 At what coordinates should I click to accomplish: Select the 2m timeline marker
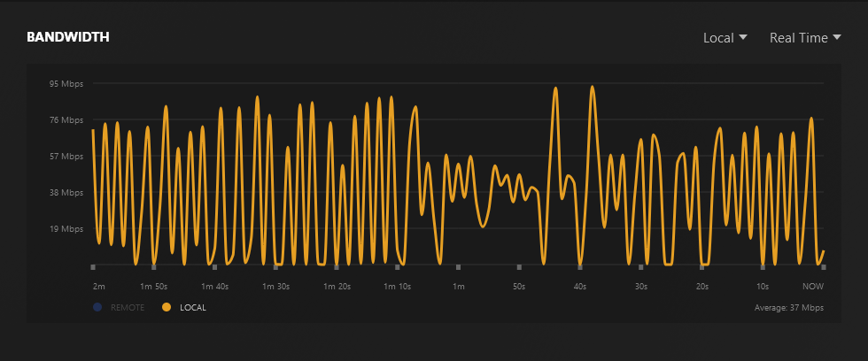click(93, 267)
